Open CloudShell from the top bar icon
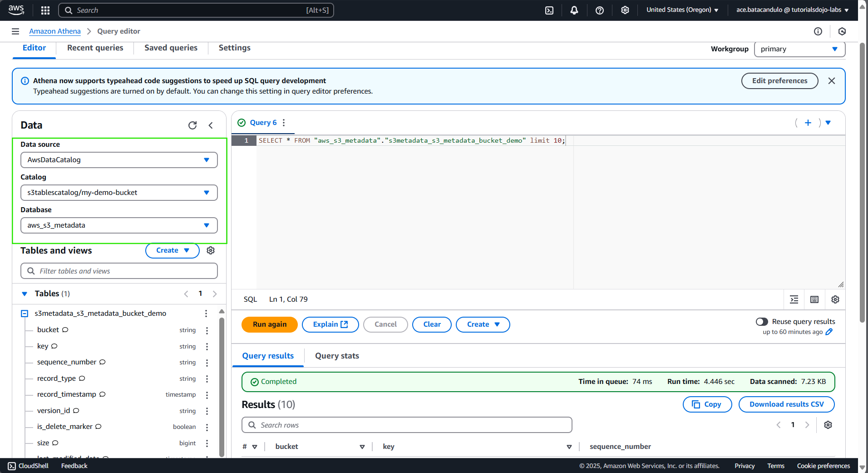Viewport: 868px width, 473px height. click(x=549, y=10)
